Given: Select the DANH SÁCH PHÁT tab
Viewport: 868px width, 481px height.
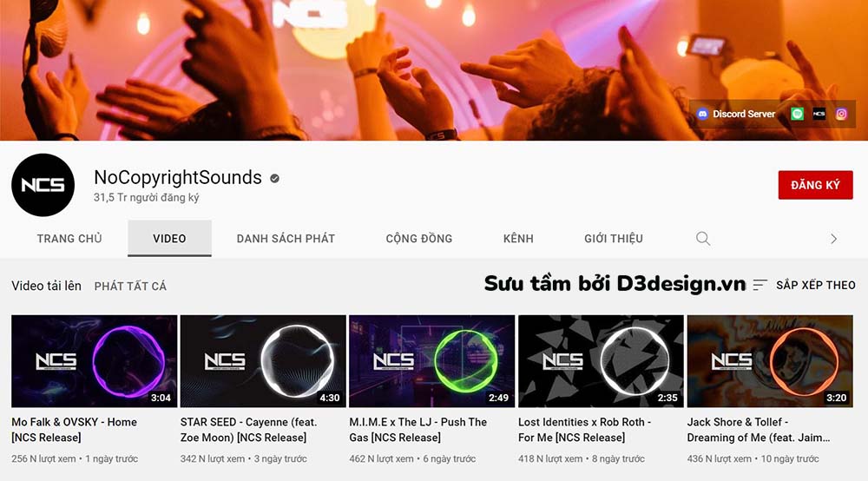Looking at the screenshot, I should 286,239.
